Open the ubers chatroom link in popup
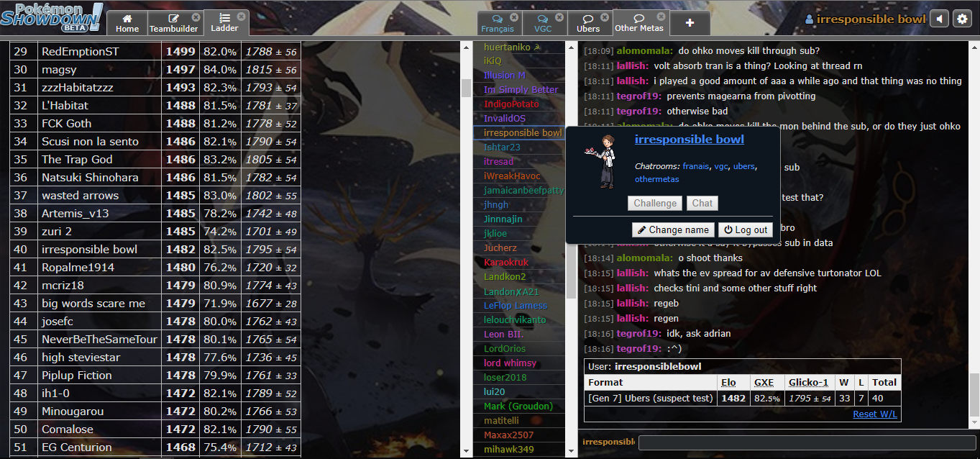The height and width of the screenshot is (459, 980). pyautogui.click(x=744, y=166)
